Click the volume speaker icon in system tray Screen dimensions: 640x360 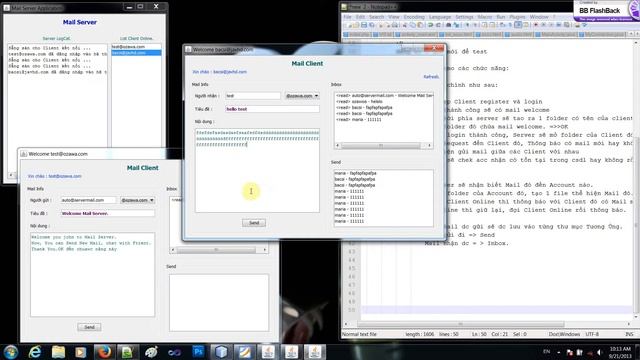point(600,352)
